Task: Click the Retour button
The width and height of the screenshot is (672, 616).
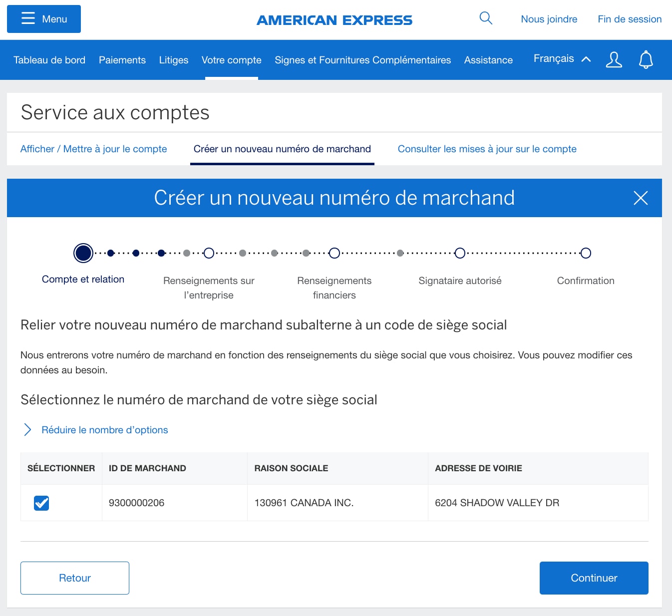Action: click(x=74, y=578)
